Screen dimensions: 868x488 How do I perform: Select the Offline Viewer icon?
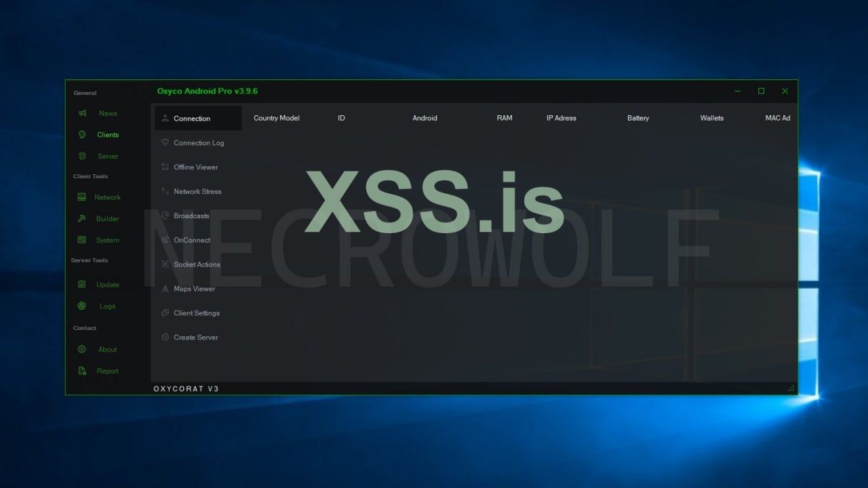165,167
